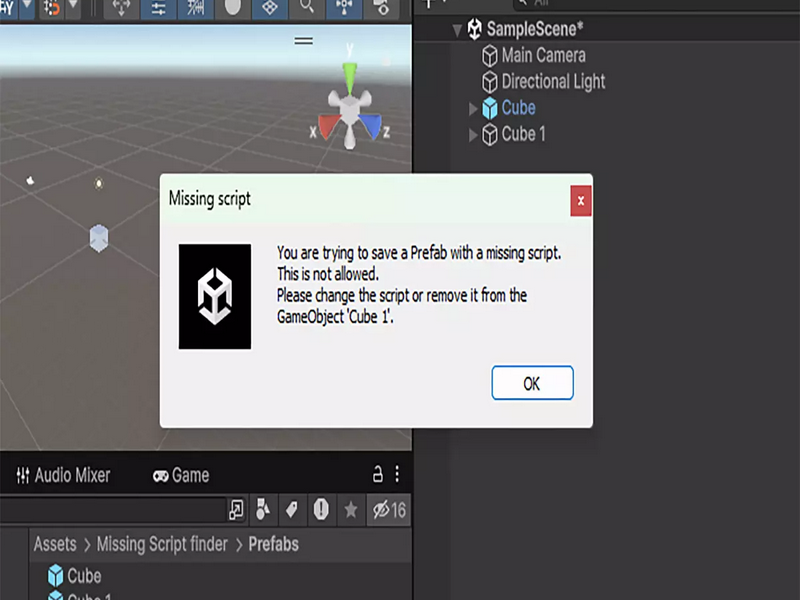The width and height of the screenshot is (800, 600).
Task: Switch to the Game tab
Action: (x=181, y=476)
